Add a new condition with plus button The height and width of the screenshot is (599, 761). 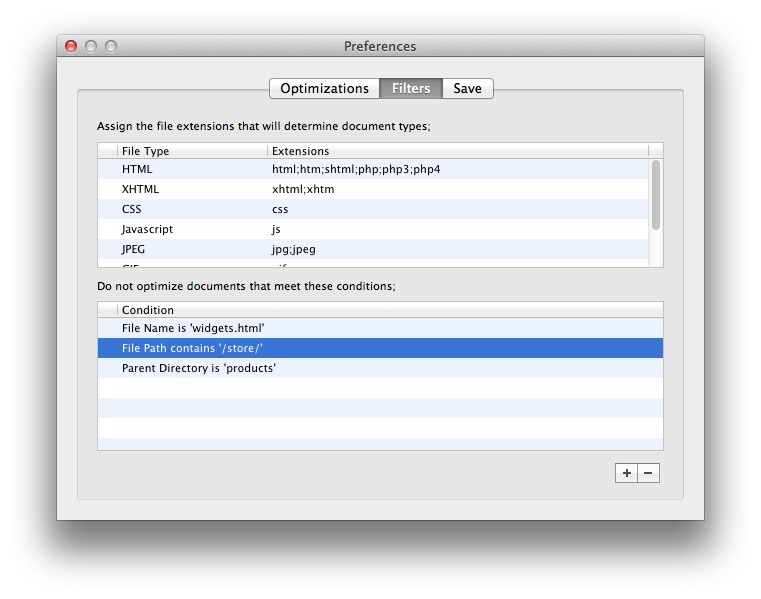pyautogui.click(x=627, y=473)
